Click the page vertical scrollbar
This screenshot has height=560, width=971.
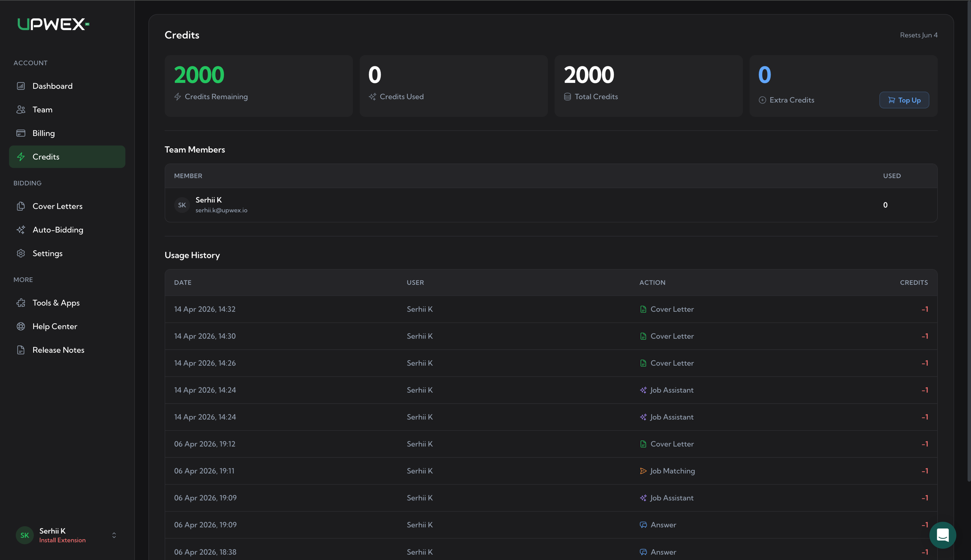pos(969,241)
